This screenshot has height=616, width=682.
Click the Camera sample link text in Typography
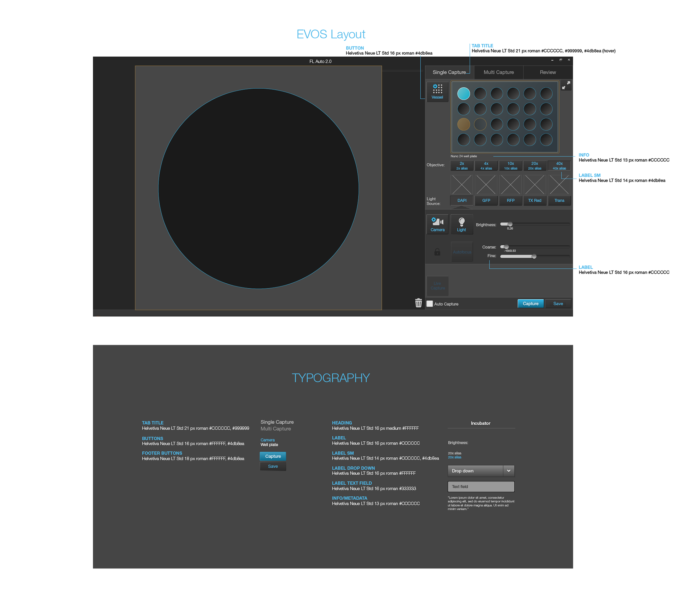[267, 440]
